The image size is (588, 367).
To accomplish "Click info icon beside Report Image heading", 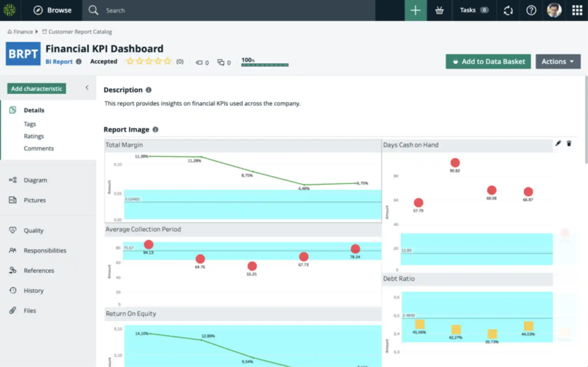I will click(x=155, y=130).
